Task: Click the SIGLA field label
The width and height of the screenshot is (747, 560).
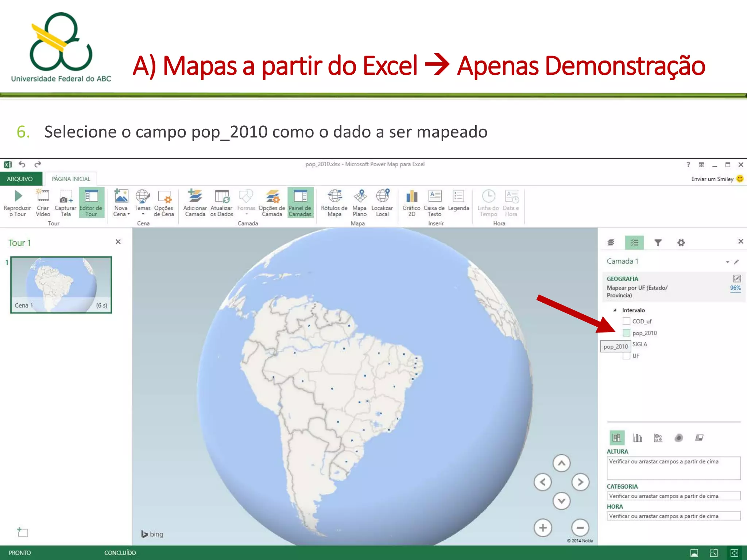Action: pyautogui.click(x=639, y=344)
